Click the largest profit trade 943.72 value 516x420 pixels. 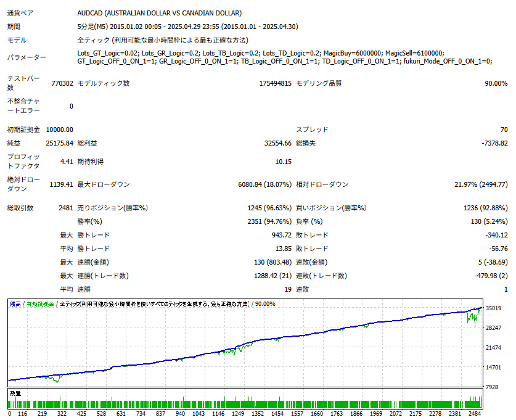[x=281, y=236]
